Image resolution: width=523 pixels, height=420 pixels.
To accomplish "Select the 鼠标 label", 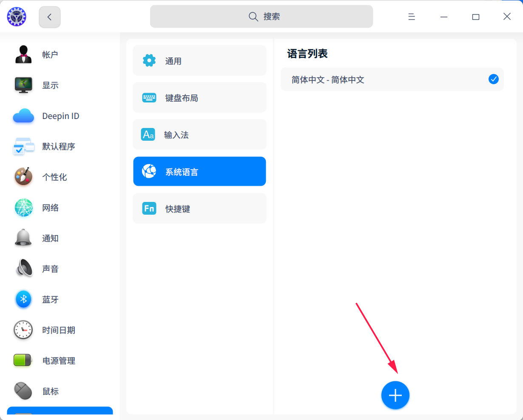I will (50, 391).
